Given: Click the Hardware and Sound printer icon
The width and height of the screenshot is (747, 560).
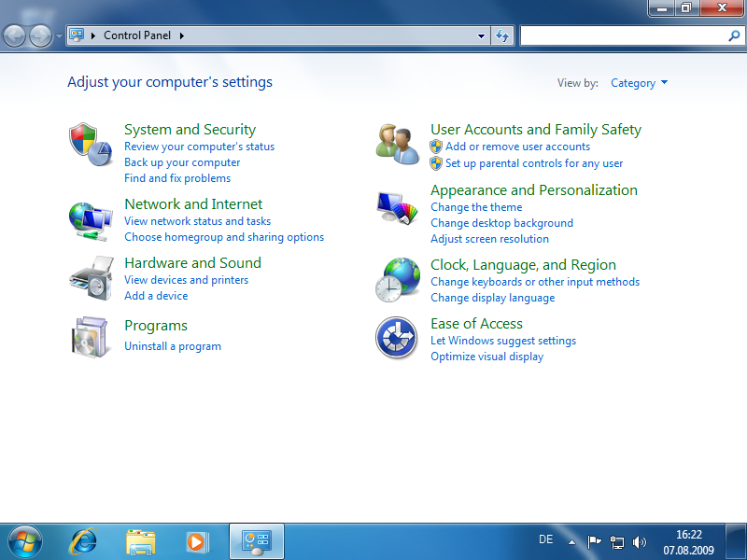Looking at the screenshot, I should (91, 278).
